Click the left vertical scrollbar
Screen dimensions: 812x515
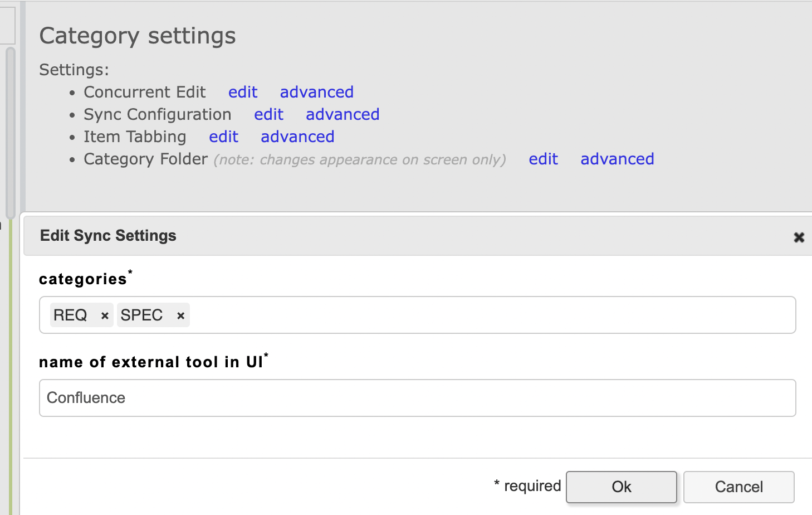[10, 134]
